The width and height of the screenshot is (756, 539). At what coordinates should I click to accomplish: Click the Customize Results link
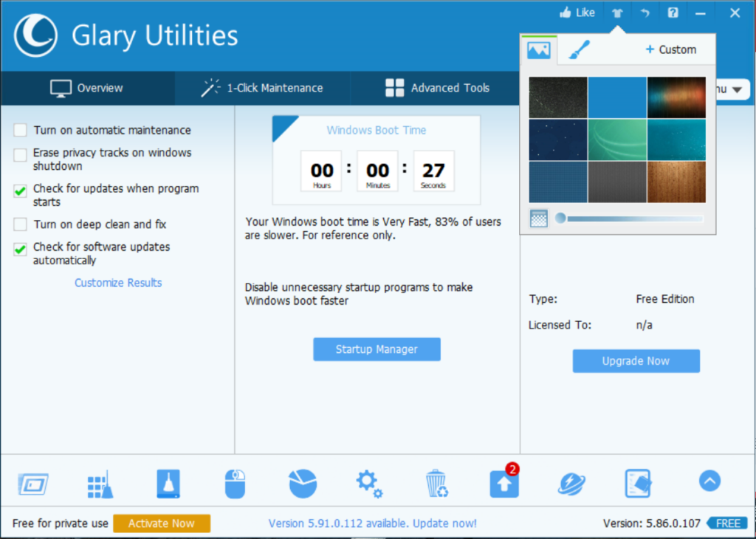coord(117,282)
